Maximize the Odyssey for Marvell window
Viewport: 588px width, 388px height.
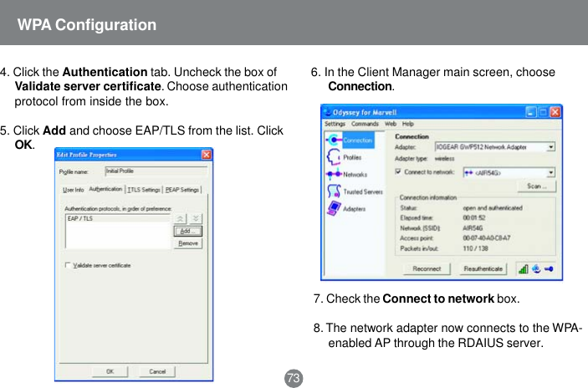[543, 112]
